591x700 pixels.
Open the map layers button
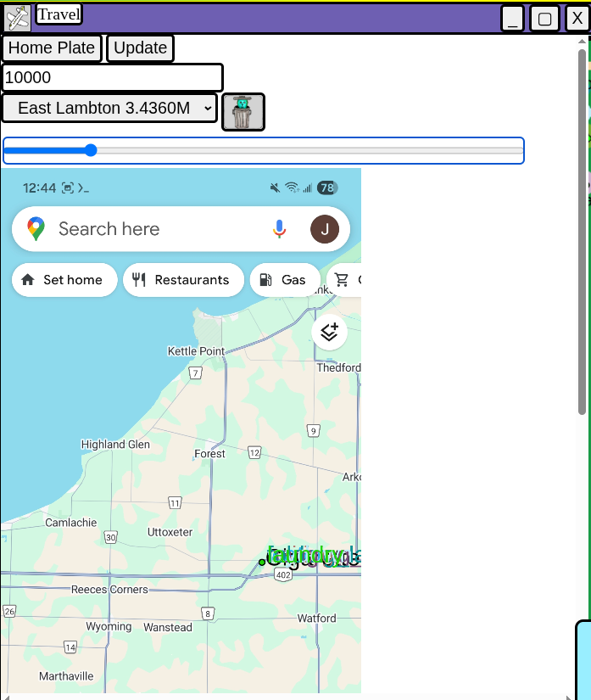pyautogui.click(x=330, y=332)
